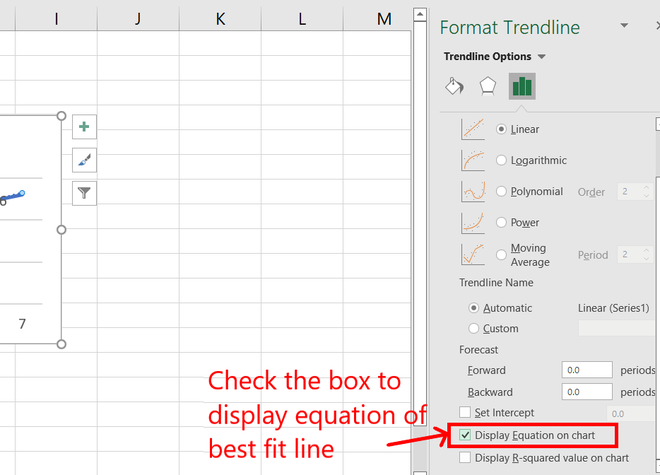Click the Forecast Backward periods field
Screen dimensions: 660x475
pos(587,392)
